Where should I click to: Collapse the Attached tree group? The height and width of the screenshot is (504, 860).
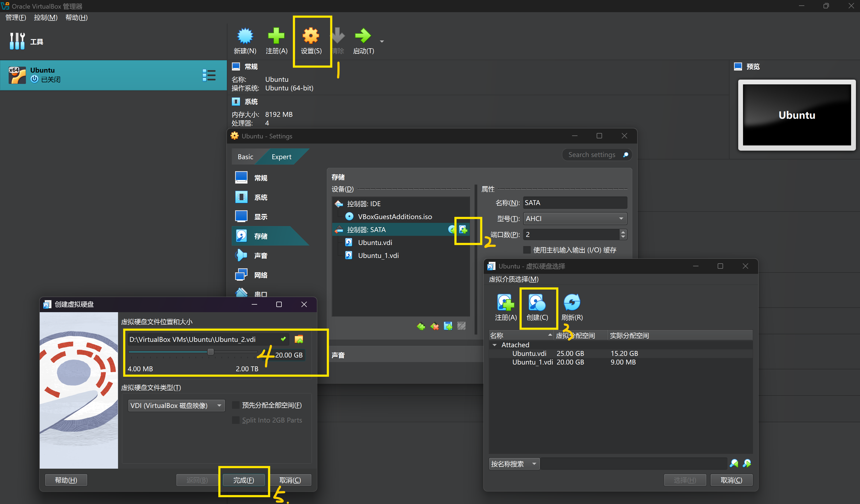(495, 345)
